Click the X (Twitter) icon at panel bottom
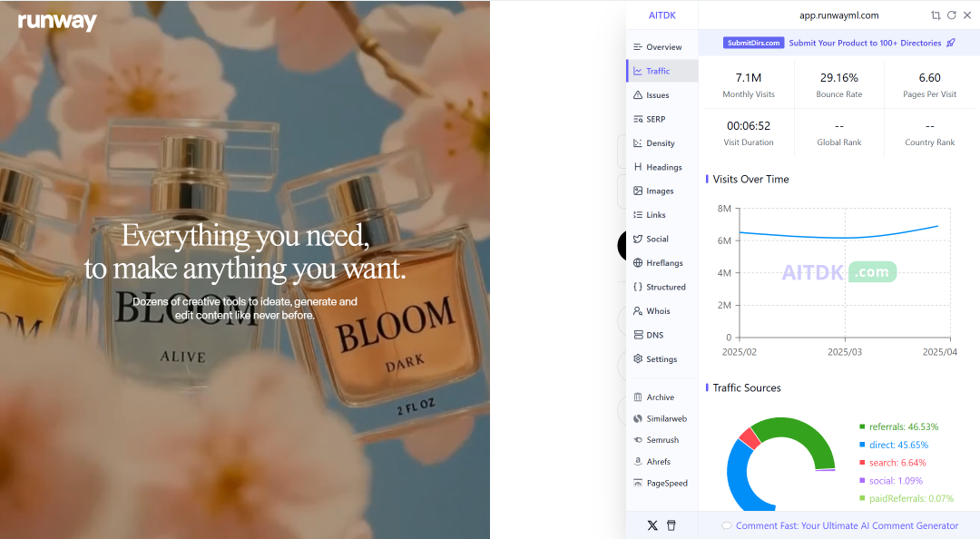Image resolution: width=980 pixels, height=539 pixels. click(x=652, y=525)
